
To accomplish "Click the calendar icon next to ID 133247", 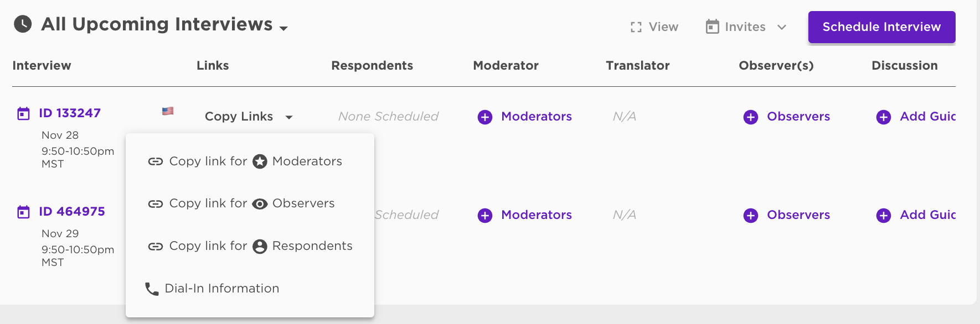I will pyautogui.click(x=23, y=114).
